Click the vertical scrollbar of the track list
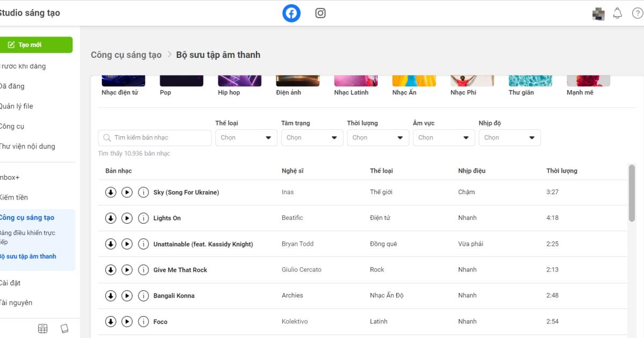 [x=632, y=192]
